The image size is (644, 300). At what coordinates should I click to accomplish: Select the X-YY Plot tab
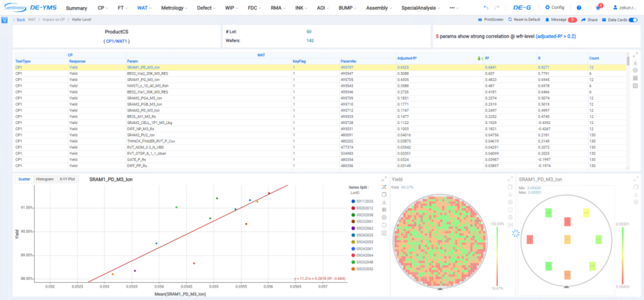point(67,179)
